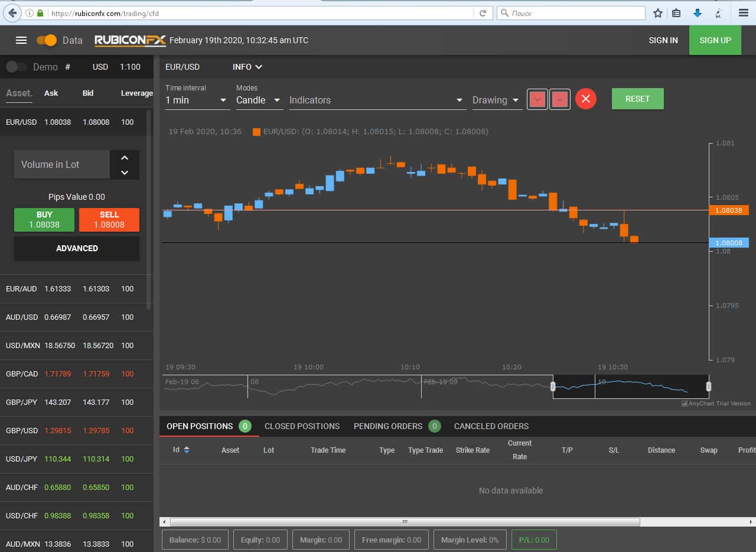Click the red X clear drawings button
This screenshot has height=552, width=756.
pos(585,99)
